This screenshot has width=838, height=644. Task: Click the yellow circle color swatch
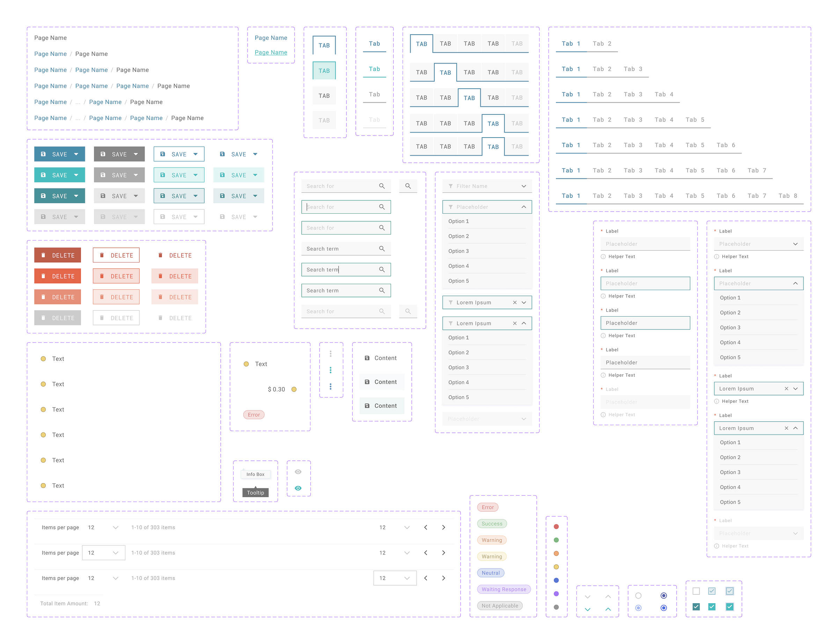click(556, 567)
